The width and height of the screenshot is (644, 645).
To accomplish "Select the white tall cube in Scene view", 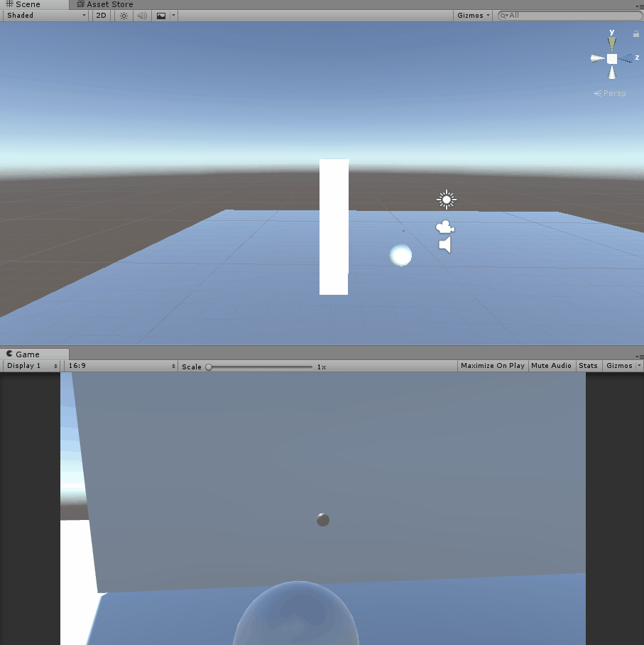I will pyautogui.click(x=334, y=227).
